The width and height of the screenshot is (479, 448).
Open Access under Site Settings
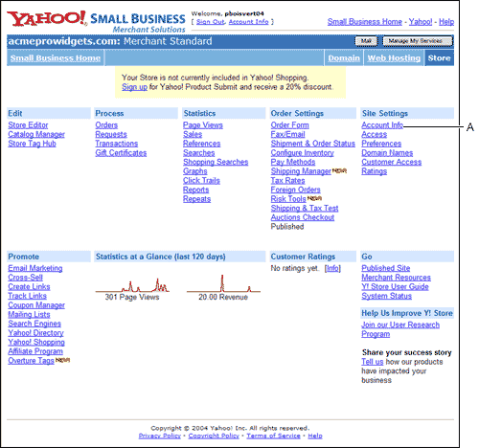(374, 134)
